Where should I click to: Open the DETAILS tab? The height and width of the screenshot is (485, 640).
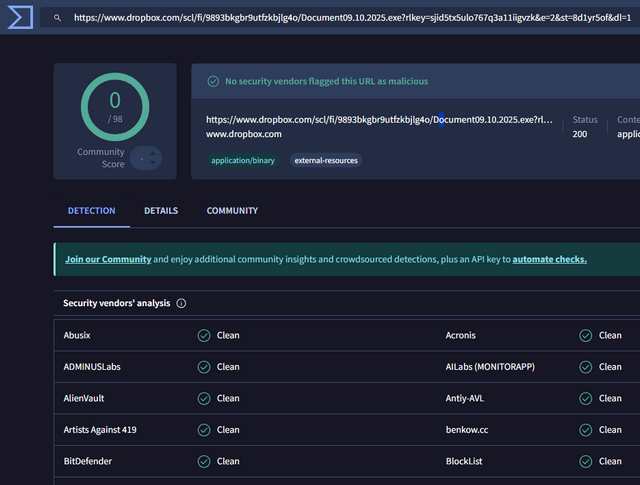(x=161, y=211)
